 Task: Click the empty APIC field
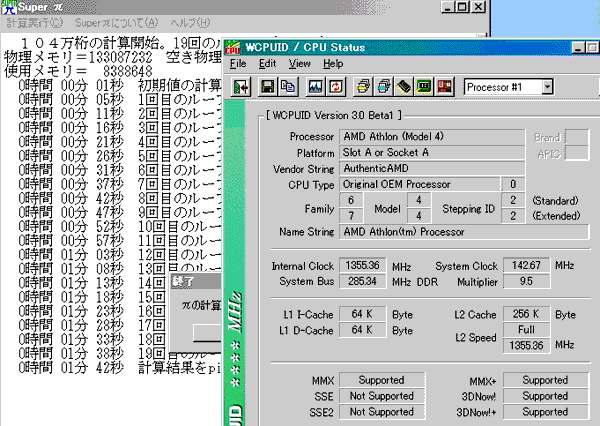577,153
